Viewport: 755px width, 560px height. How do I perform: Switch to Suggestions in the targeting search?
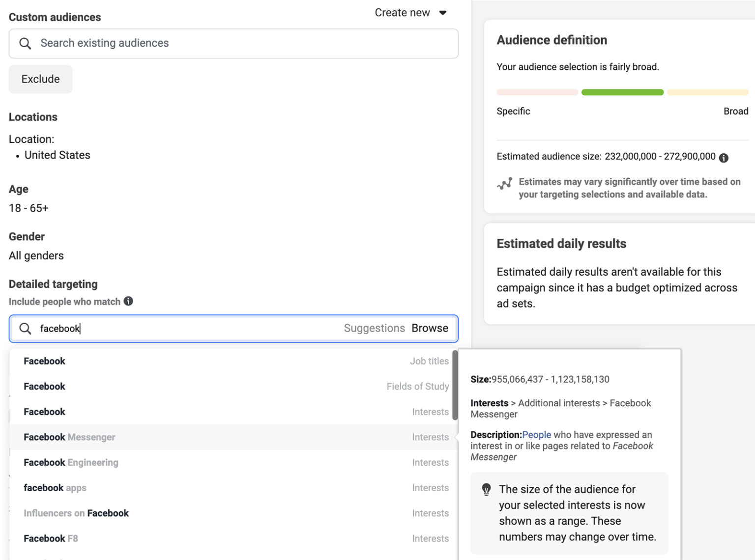[x=374, y=328]
